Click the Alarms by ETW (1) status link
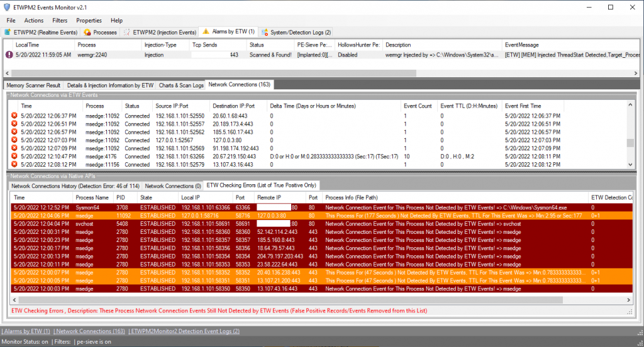 click(26, 331)
